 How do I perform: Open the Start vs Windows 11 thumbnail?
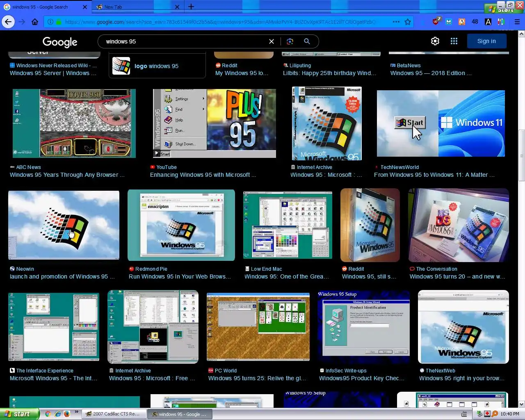point(441,123)
